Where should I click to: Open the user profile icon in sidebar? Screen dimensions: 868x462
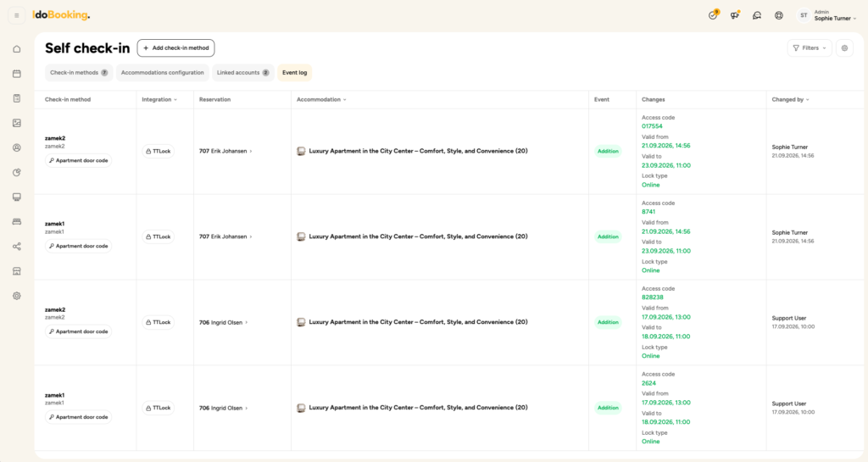(17, 148)
